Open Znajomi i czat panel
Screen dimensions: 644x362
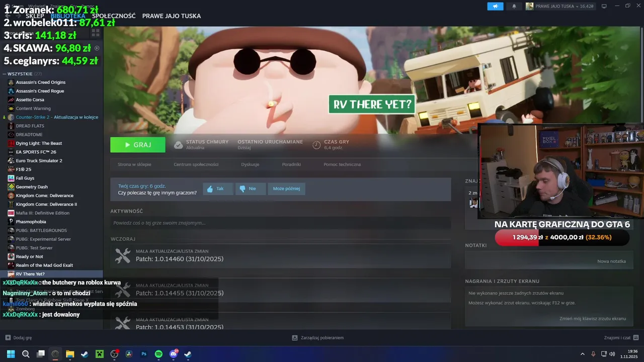(621, 338)
